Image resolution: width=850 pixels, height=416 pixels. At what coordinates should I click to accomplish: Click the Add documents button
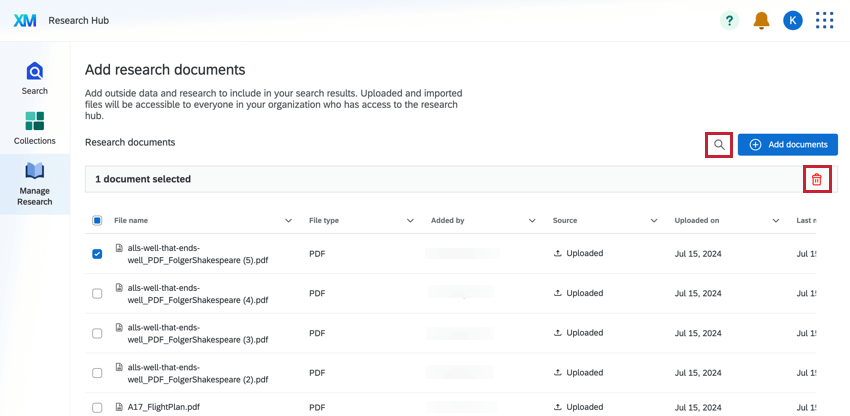click(x=788, y=145)
